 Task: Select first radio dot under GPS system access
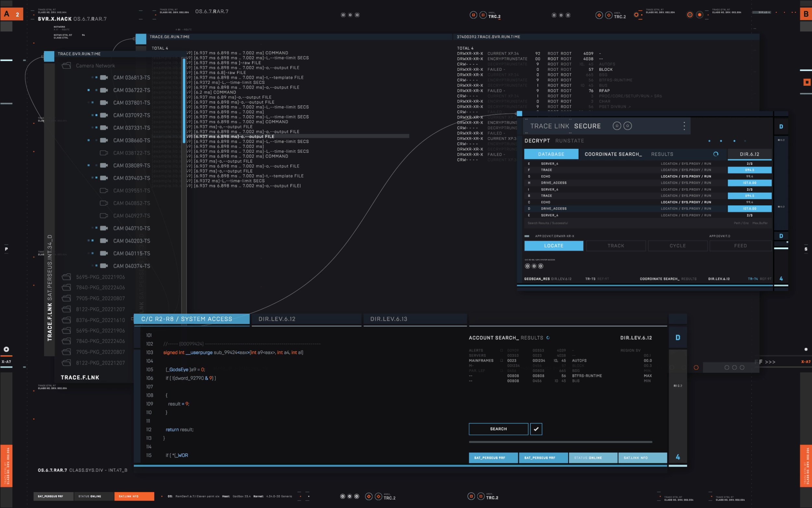point(527,266)
